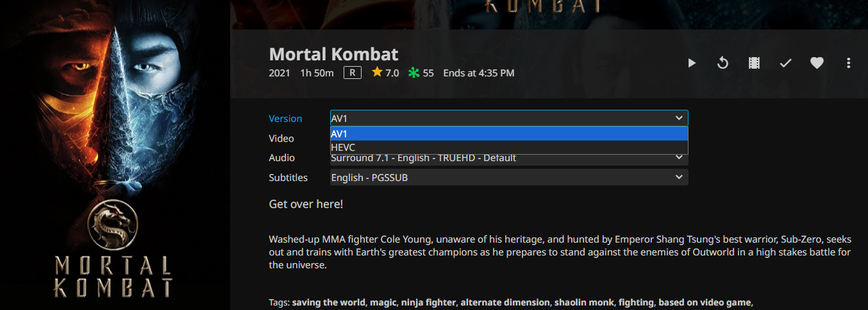This screenshot has width=868, height=310.
Task: Click the green critic rating icon
Action: [x=414, y=73]
